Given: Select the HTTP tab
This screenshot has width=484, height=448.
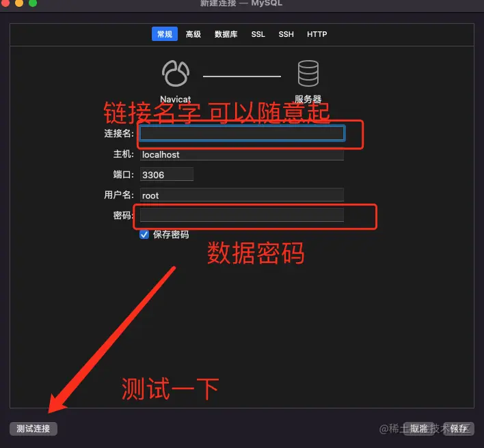Looking at the screenshot, I should point(317,34).
